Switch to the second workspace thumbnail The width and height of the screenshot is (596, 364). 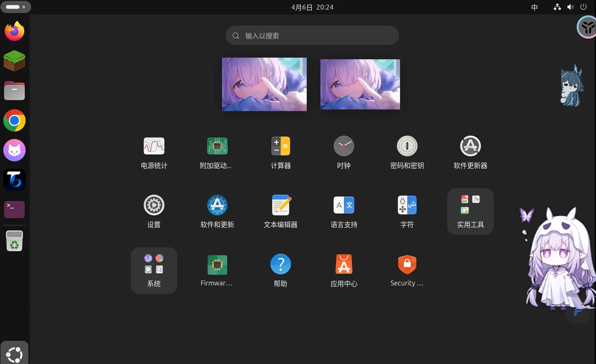360,84
